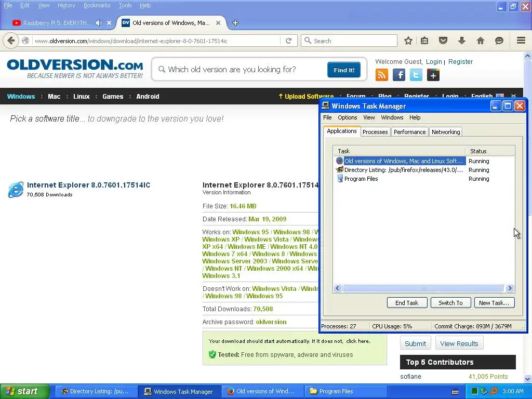Open Firefox Tools menu
The image size is (532, 399).
pos(125,5)
